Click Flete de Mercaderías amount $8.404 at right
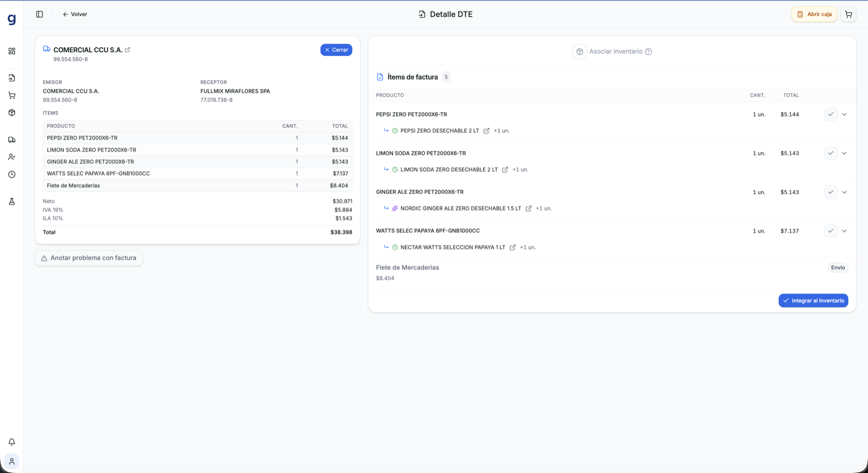The height and width of the screenshot is (473, 868). coord(385,279)
